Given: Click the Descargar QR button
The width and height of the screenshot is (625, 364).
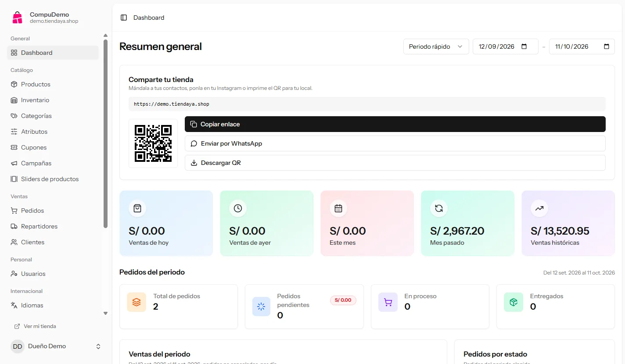Looking at the screenshot, I should [395, 163].
